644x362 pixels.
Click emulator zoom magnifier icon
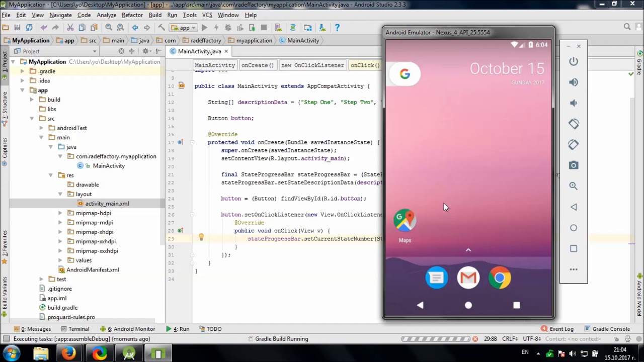click(x=573, y=186)
